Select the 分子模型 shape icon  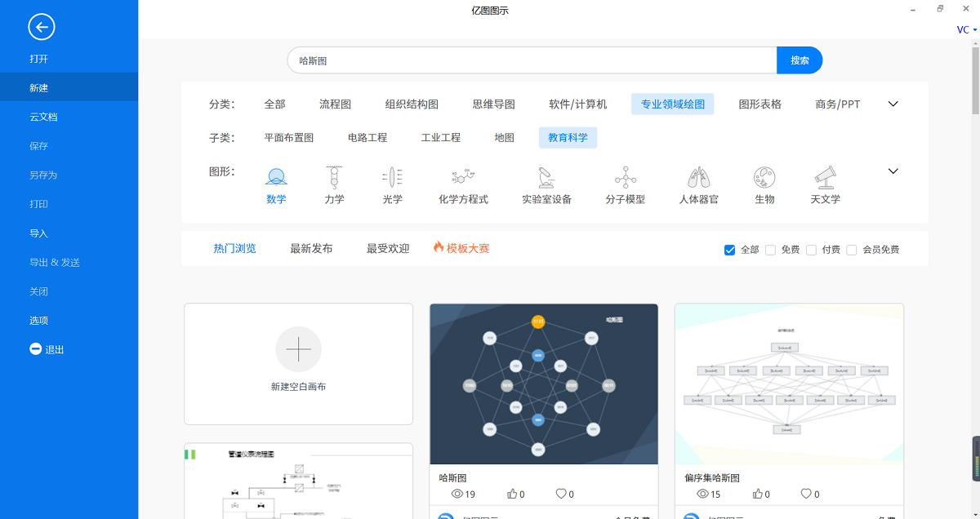pos(626,176)
